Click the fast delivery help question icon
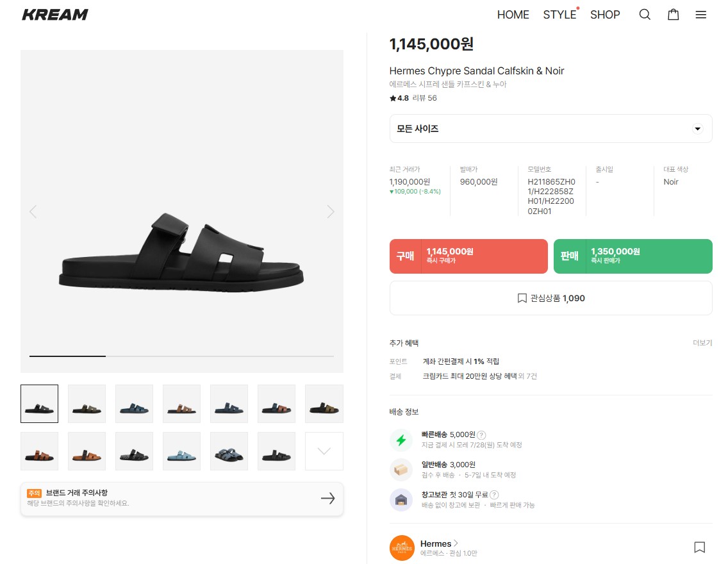Screen dimensions: 728x564 coord(481,435)
